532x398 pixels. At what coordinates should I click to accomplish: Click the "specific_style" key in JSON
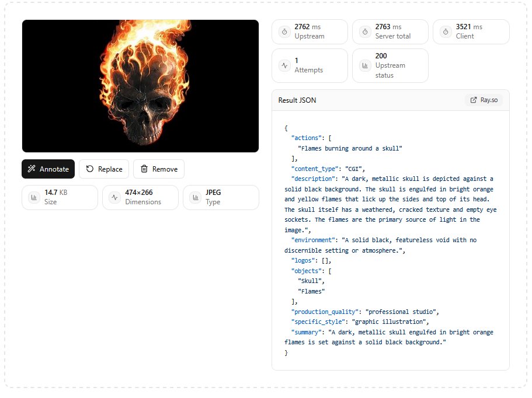point(318,322)
